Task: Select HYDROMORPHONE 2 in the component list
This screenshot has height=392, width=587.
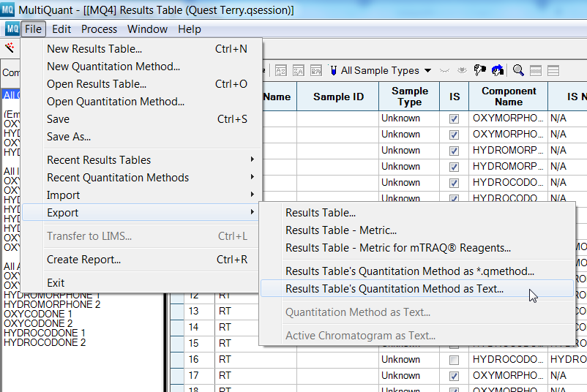Action: coord(52,304)
